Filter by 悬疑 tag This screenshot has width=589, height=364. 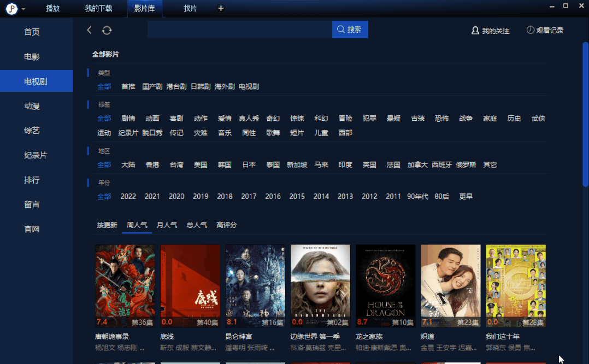393,119
